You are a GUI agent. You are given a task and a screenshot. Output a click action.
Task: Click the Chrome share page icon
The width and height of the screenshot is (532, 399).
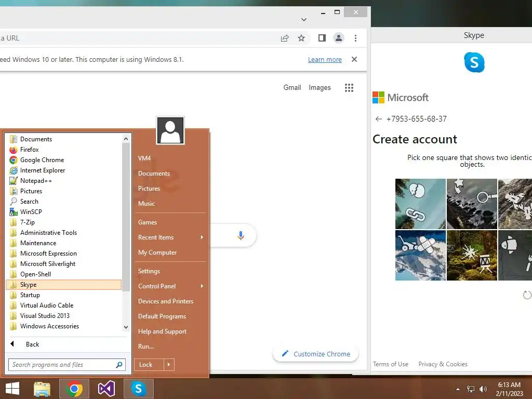point(285,38)
